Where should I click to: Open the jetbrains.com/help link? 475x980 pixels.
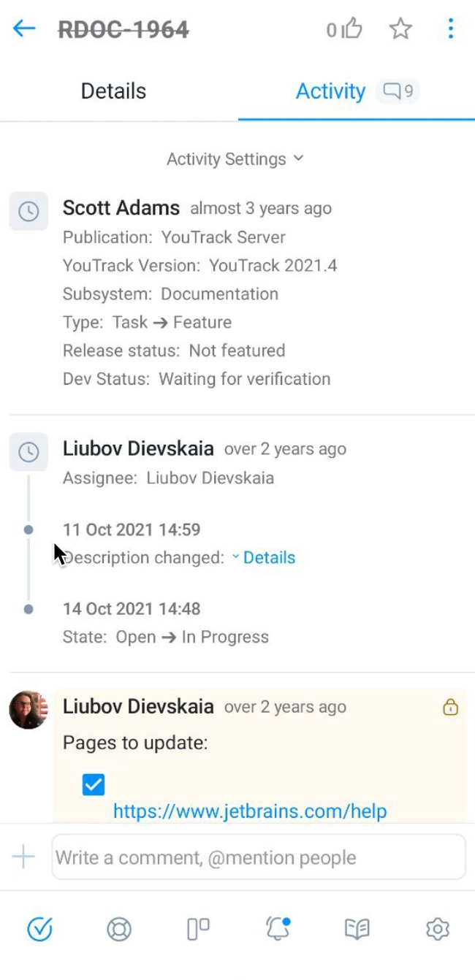pyautogui.click(x=250, y=811)
